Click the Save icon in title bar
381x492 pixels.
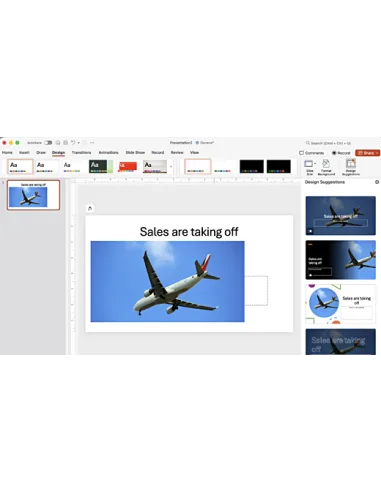click(65, 143)
